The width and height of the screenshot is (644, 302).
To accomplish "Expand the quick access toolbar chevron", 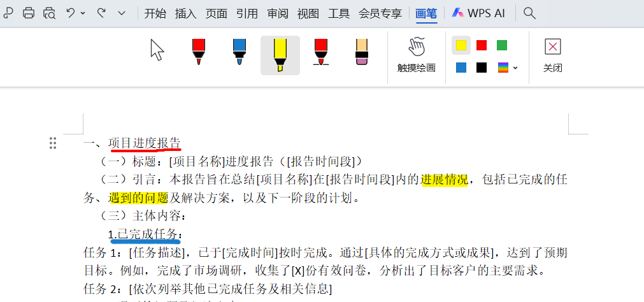I will (x=122, y=13).
